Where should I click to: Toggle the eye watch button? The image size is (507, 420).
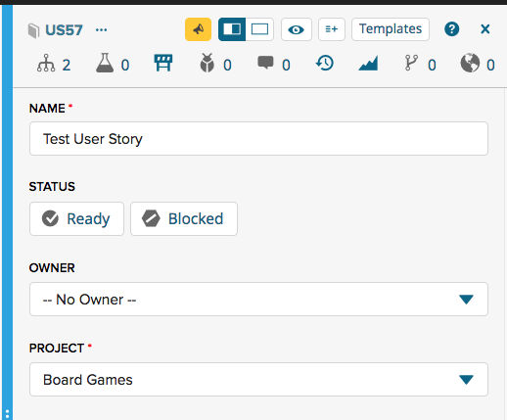point(297,29)
